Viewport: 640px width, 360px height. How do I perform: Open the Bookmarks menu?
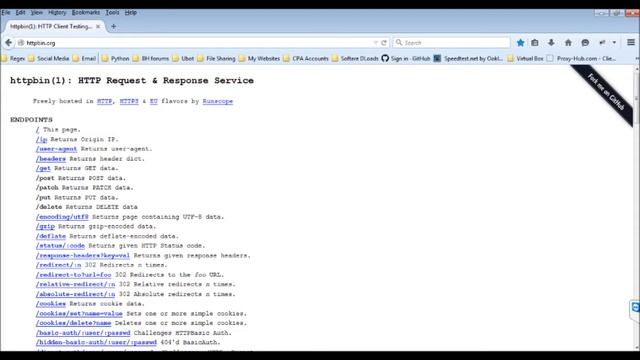pyautogui.click(x=86, y=13)
